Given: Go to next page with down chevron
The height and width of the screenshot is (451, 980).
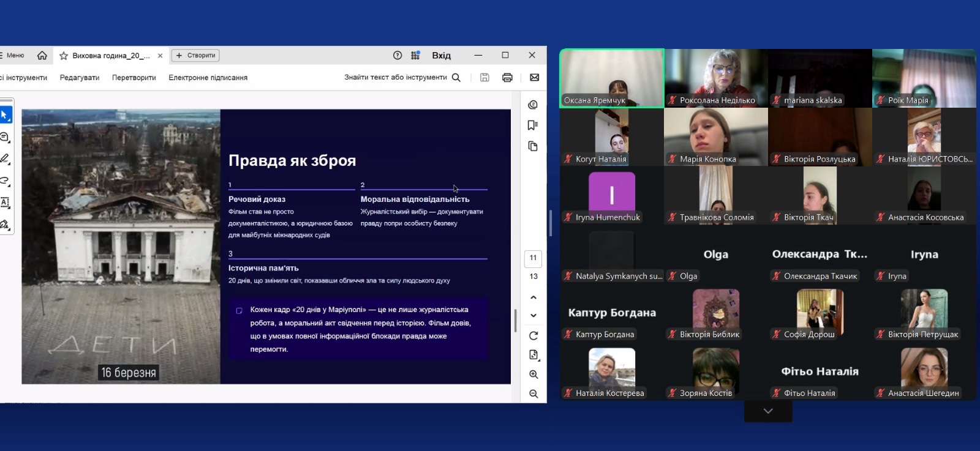Looking at the screenshot, I should pos(533,316).
